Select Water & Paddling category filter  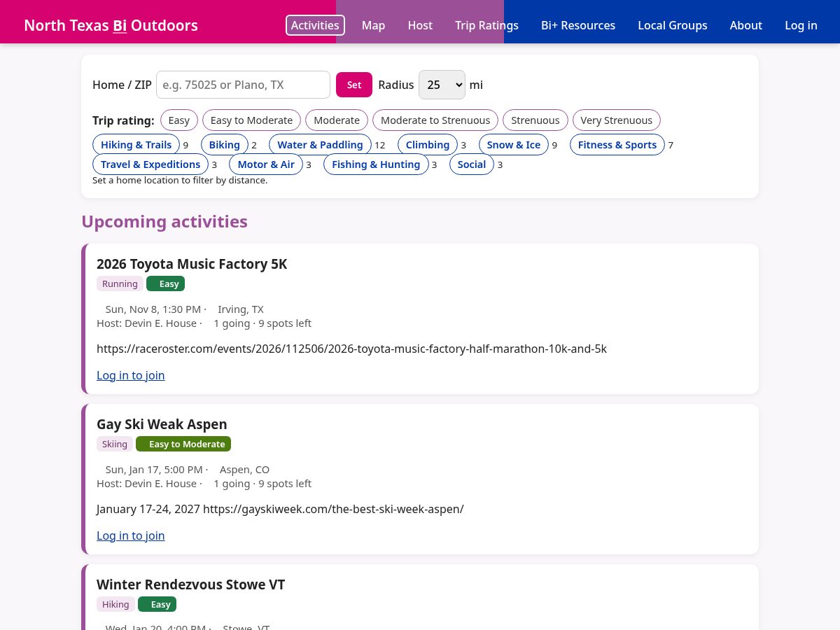click(320, 145)
